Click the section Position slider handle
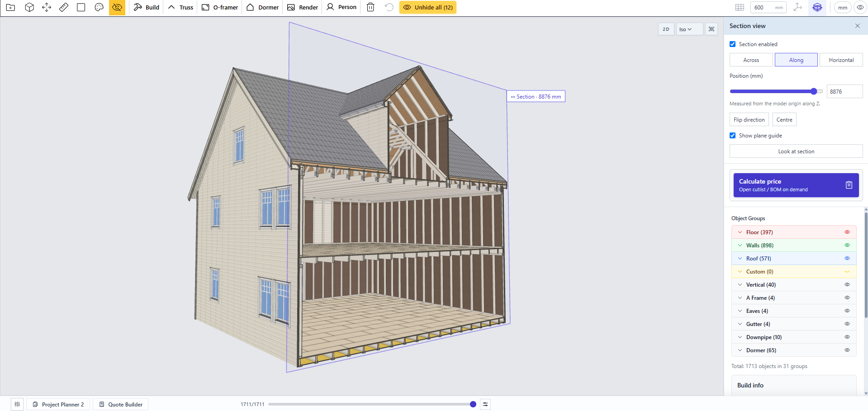The height and width of the screenshot is (411, 868). (814, 91)
